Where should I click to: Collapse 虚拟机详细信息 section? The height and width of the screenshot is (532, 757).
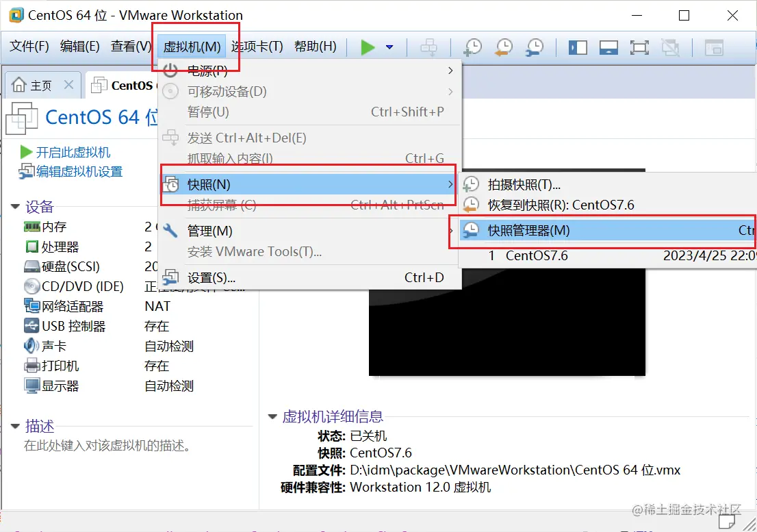click(x=272, y=416)
